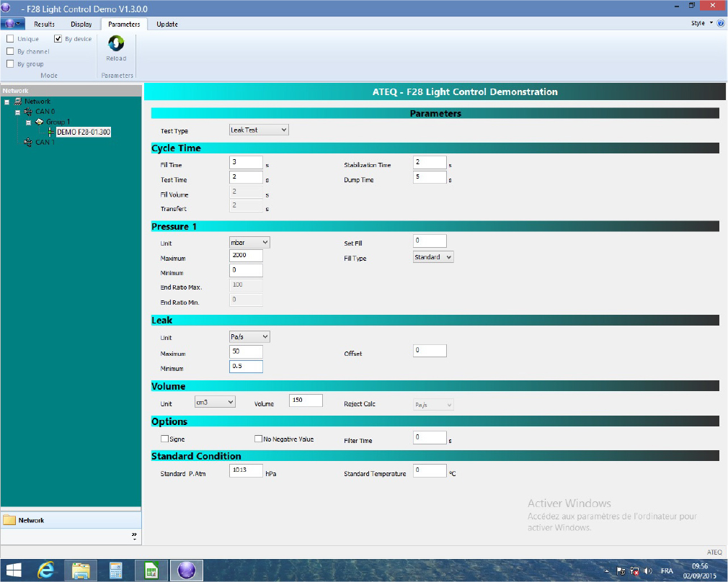
Task: Uncheck the By device checkbox
Action: [58, 39]
